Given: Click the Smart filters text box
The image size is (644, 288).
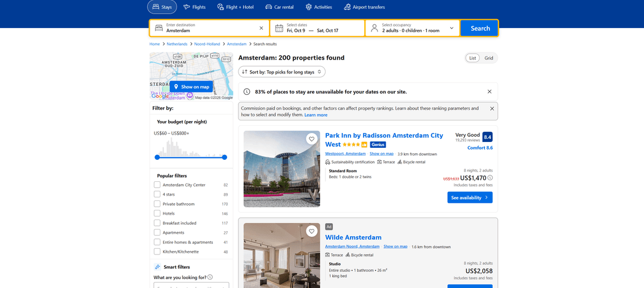Looking at the screenshot, I should [191, 285].
